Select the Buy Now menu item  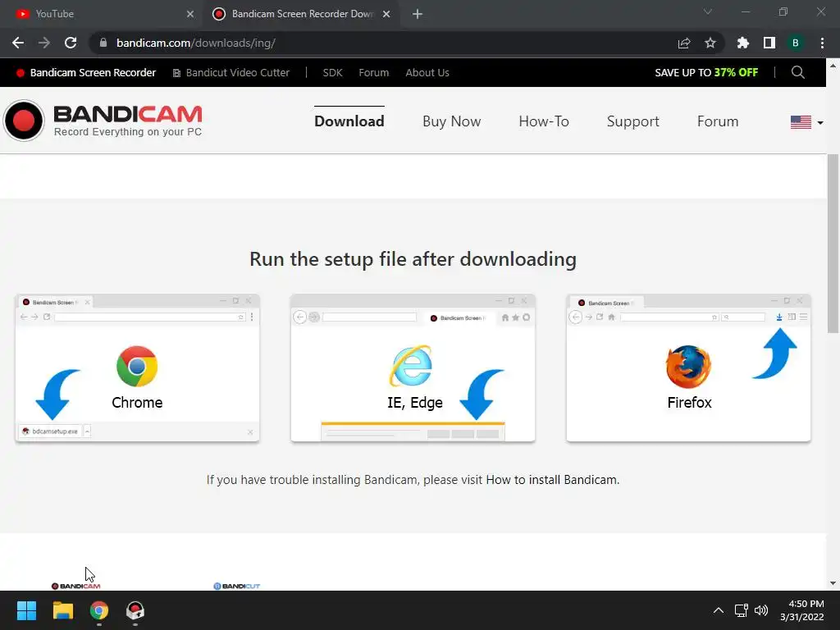pos(452,121)
